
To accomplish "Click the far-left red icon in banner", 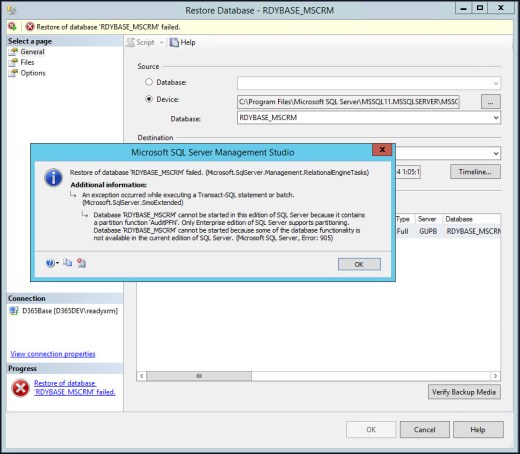I will point(12,26).
